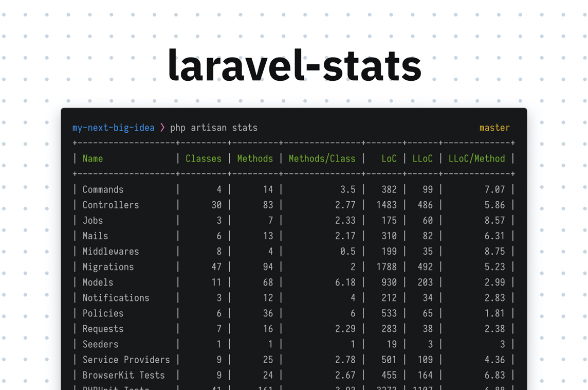Click the Jobs row name

[93, 220]
